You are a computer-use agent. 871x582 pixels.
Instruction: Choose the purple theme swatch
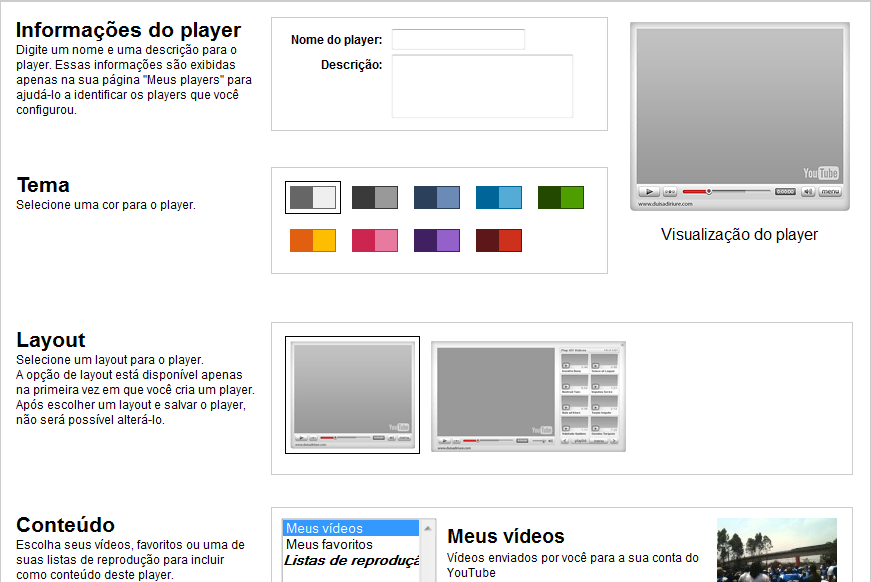pos(437,241)
